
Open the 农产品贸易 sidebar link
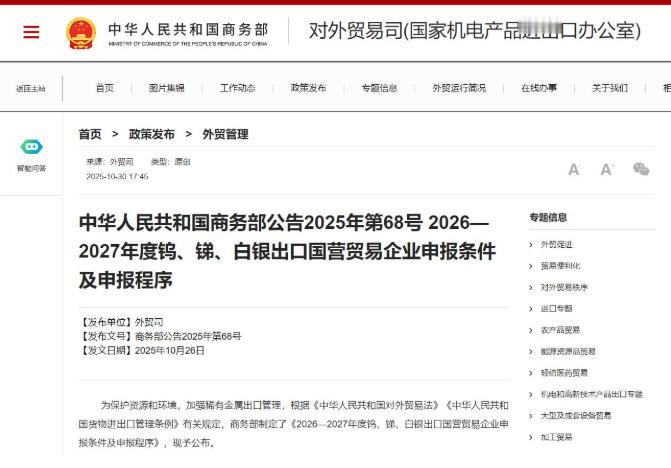click(x=560, y=330)
